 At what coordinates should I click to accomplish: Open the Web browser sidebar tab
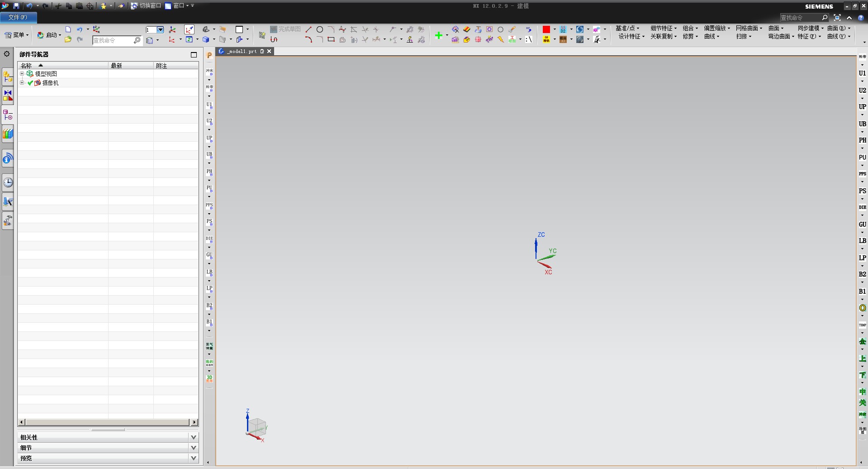coord(8,158)
